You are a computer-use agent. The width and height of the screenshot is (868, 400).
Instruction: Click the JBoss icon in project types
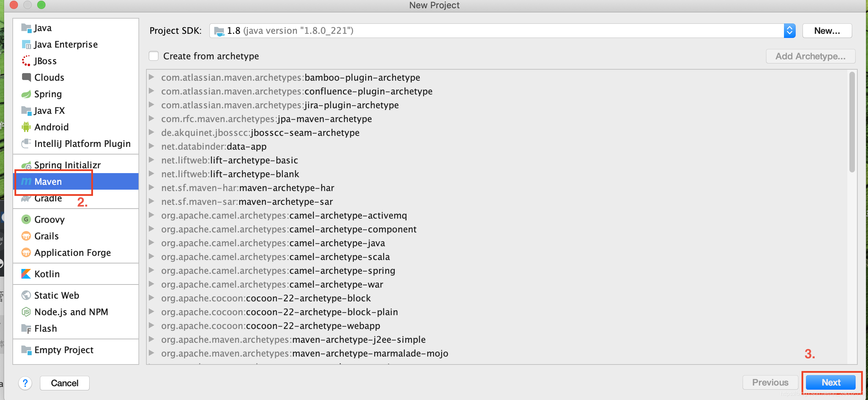[x=26, y=61]
